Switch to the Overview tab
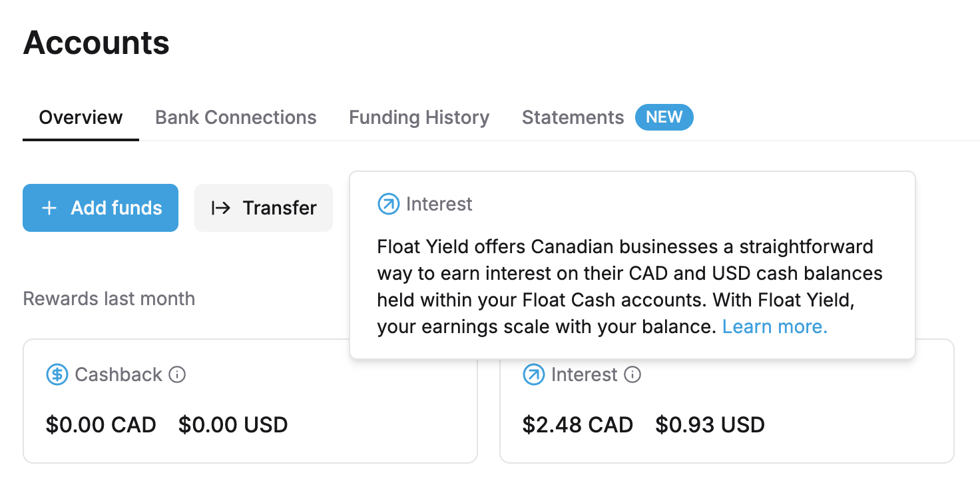The width and height of the screenshot is (980, 493). pos(81,118)
